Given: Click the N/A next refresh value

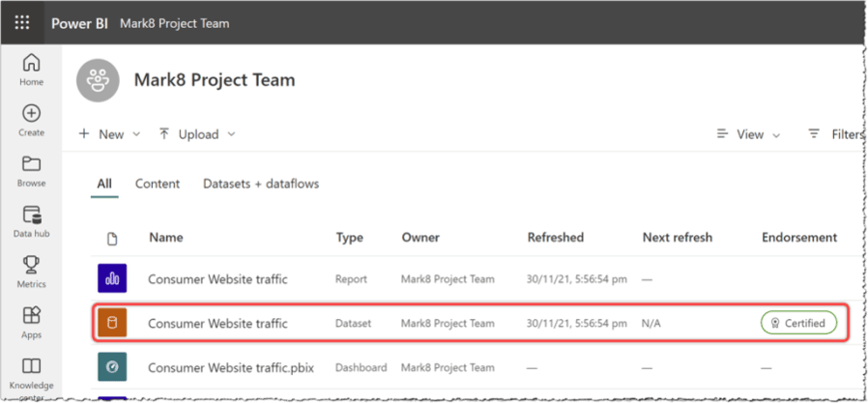Looking at the screenshot, I should pos(651,324).
